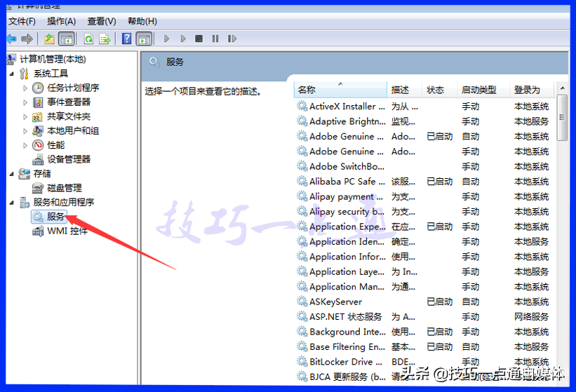Click the gear icon beside ASKeyServer

pos(302,302)
